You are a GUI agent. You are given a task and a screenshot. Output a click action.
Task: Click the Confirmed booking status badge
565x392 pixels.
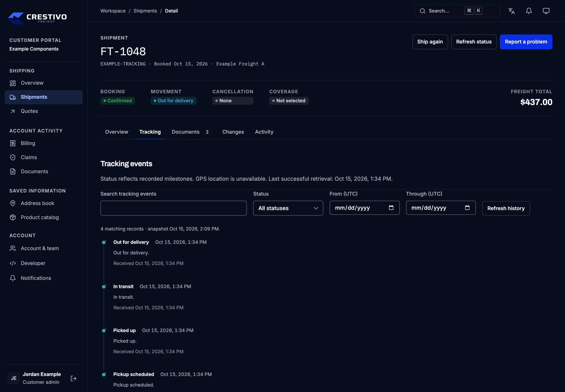[118, 101]
